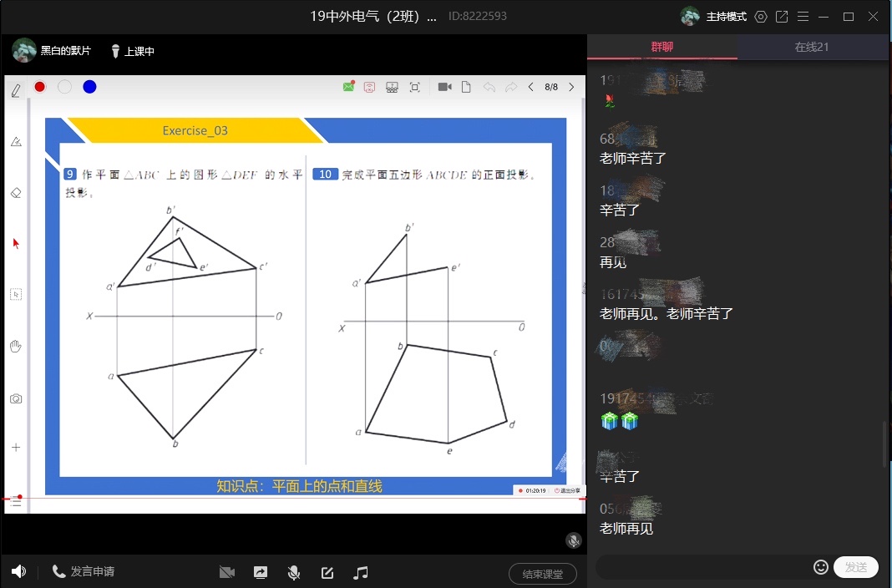
Task: Click the camera snapshot tool in sidebar
Action: 16,399
